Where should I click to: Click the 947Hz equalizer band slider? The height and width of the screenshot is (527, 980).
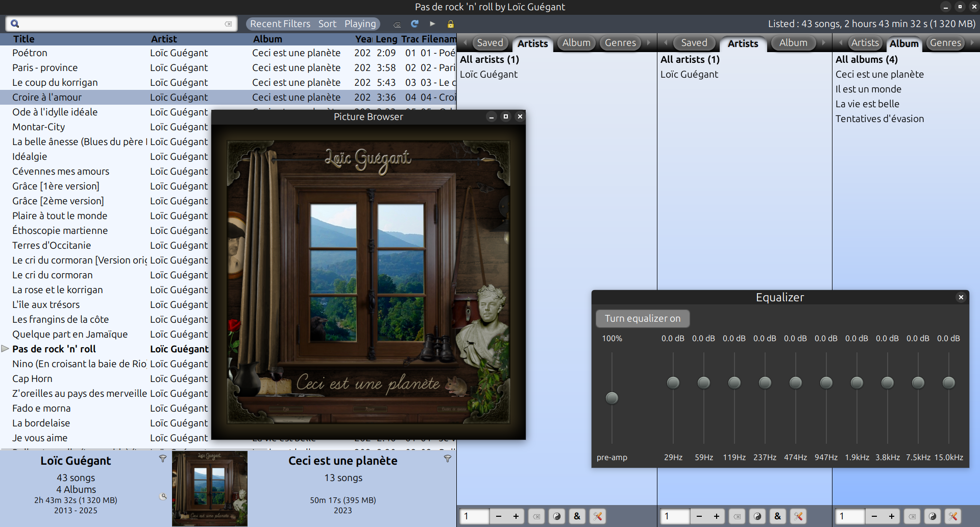[x=826, y=382]
